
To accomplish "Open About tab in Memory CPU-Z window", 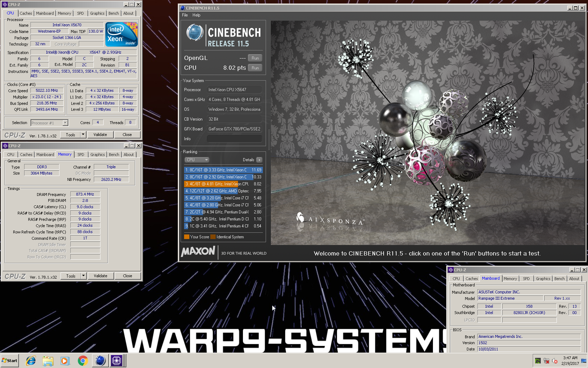I will (x=129, y=155).
